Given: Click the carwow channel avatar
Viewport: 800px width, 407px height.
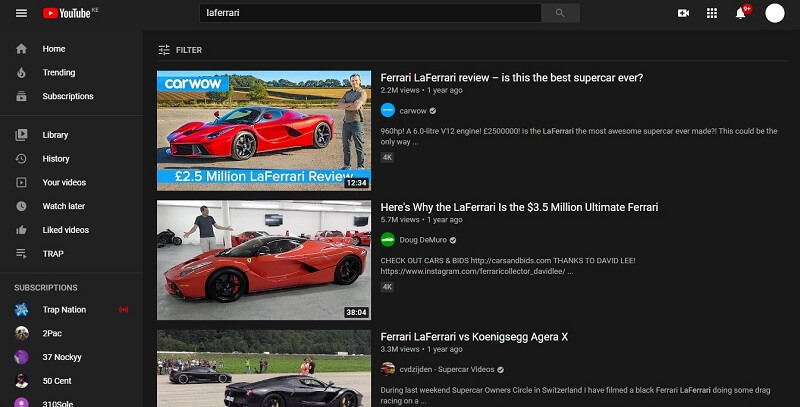Looking at the screenshot, I should (x=388, y=110).
